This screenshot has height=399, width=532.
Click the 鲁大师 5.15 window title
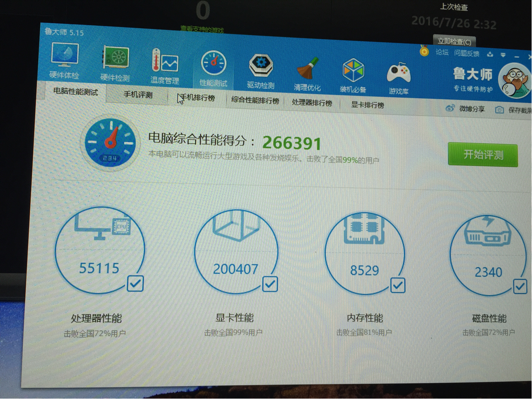tap(64, 32)
